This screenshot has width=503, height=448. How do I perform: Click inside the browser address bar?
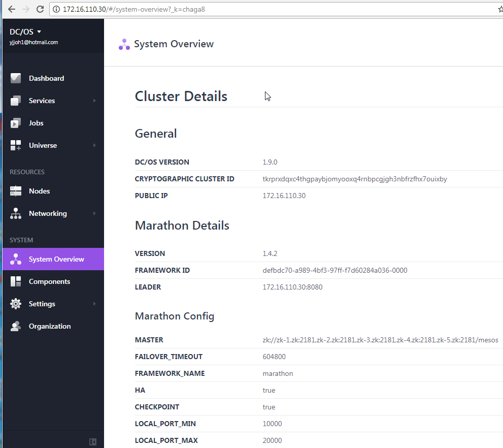coord(203,9)
